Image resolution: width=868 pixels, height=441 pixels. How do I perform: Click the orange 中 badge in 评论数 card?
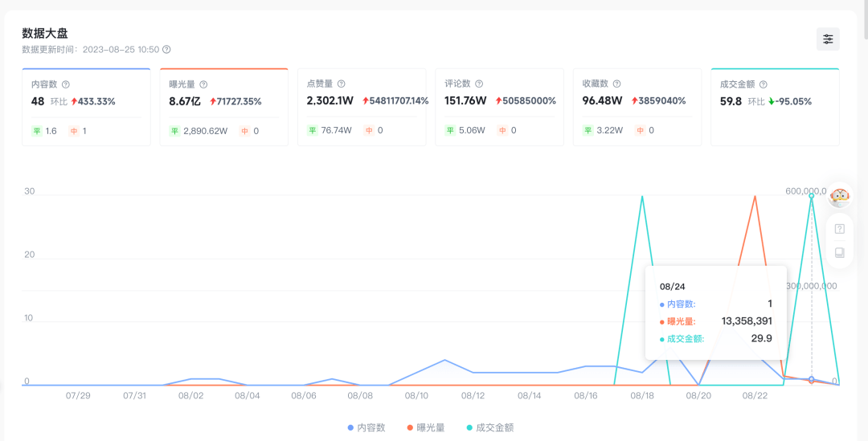pos(502,131)
